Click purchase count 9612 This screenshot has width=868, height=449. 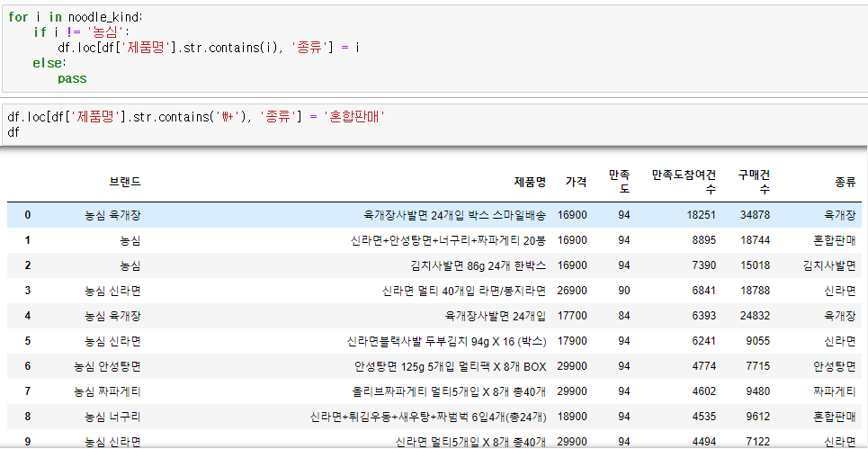coord(758,417)
